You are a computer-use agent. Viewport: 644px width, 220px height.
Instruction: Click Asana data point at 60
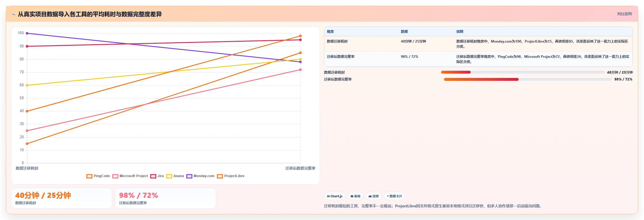point(27,85)
